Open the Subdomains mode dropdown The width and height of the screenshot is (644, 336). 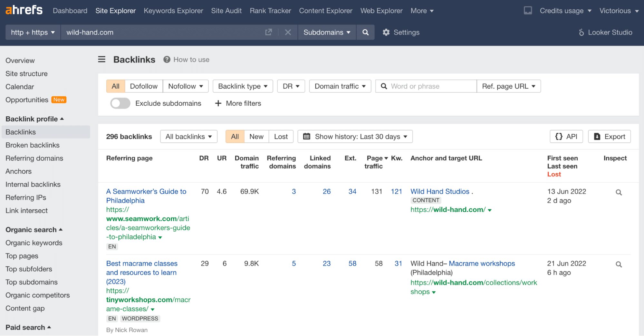[327, 32]
